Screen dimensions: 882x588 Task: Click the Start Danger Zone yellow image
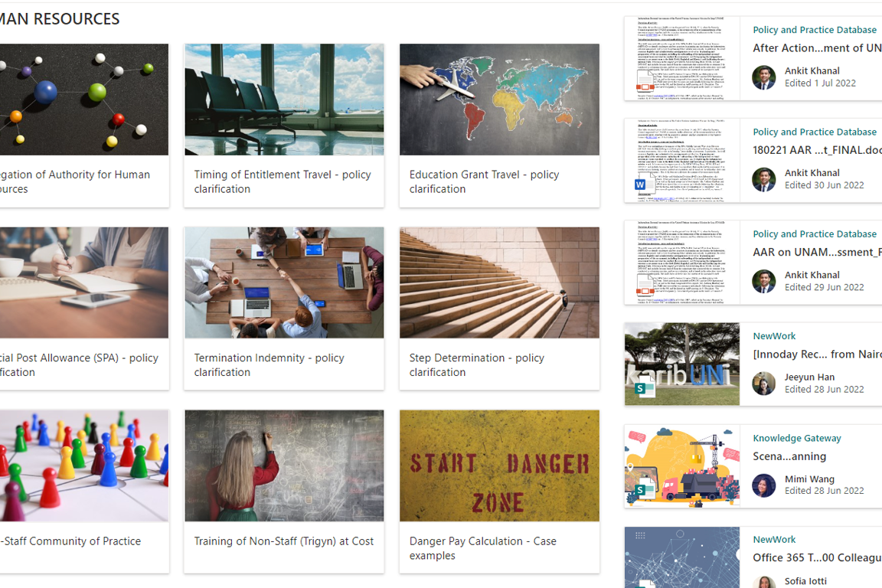pos(499,465)
